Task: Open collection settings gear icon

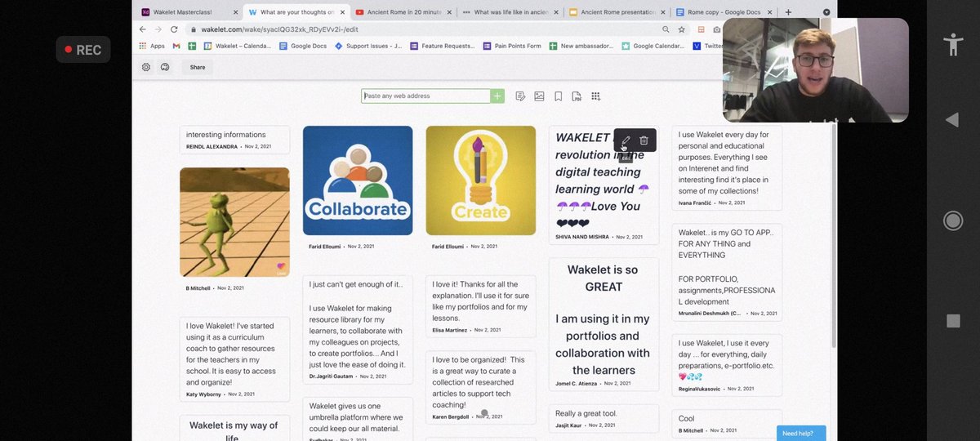Action: coord(146,67)
